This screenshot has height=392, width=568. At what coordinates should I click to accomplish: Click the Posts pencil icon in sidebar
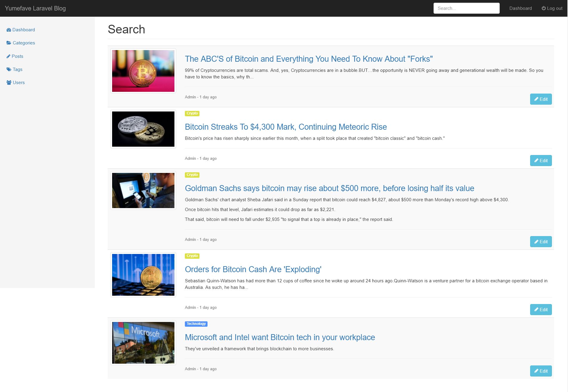8,56
